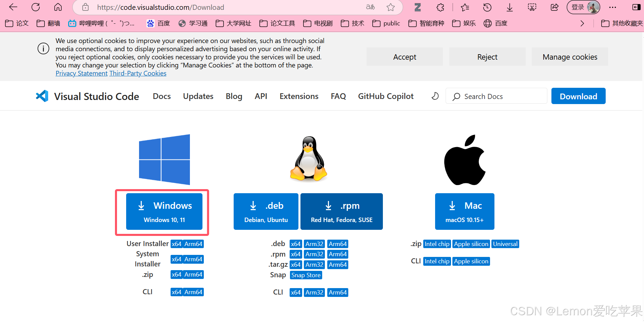This screenshot has width=644, height=322.
Task: Open the favorites list icon
Action: [465, 7]
